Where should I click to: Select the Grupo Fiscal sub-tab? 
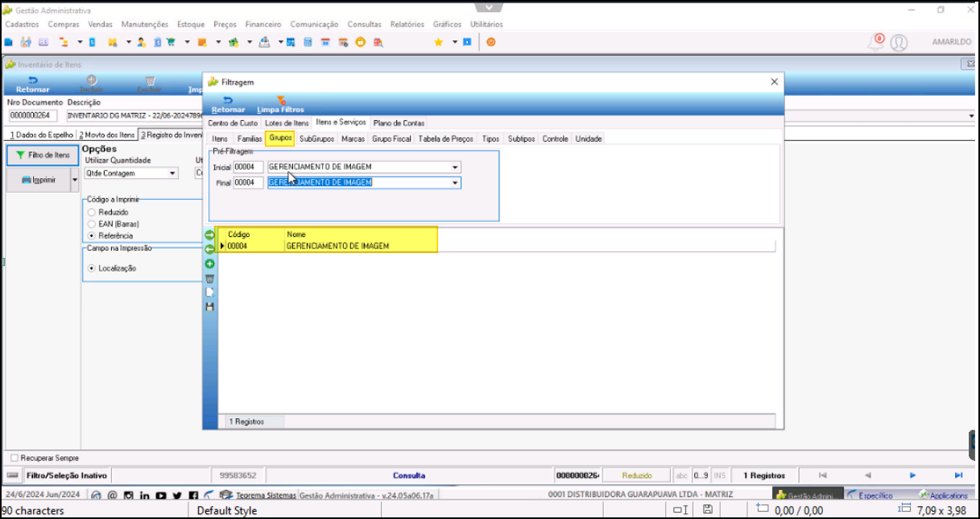[x=391, y=139]
